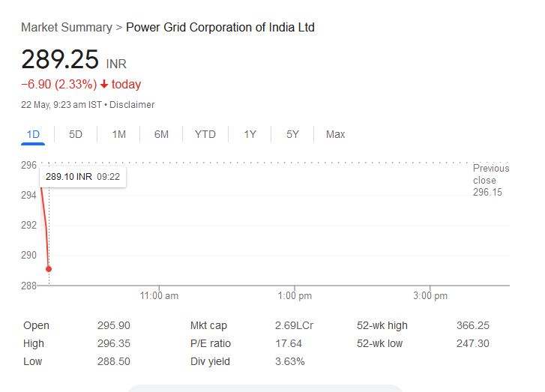Open the 1M chart range
The height and width of the screenshot is (392, 545).
(119, 134)
